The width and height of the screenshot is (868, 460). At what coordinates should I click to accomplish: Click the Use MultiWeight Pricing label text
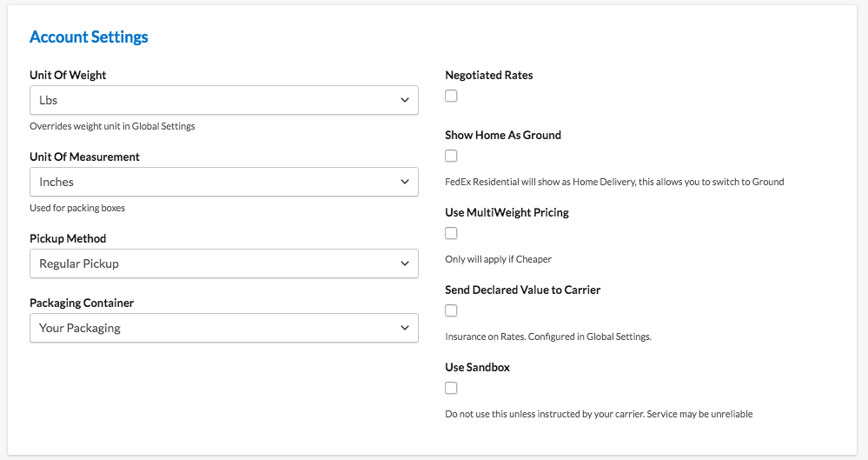(507, 212)
